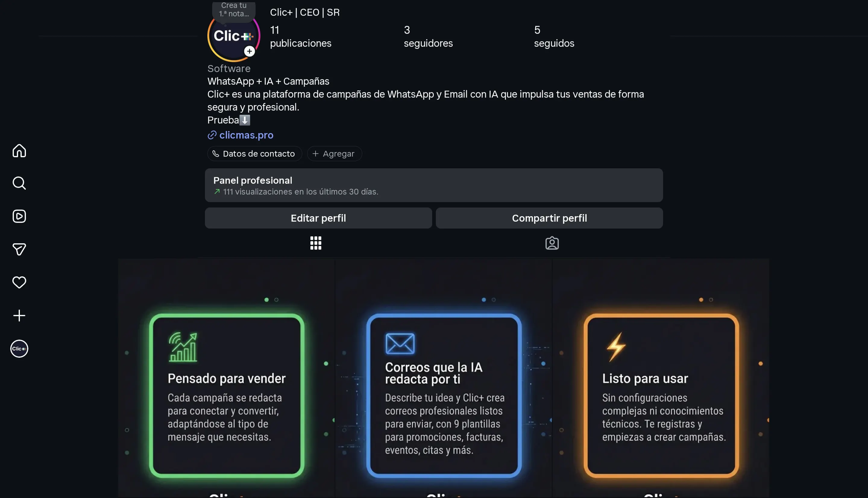868x498 pixels.
Task: View 5 seguidos list
Action: tap(554, 37)
